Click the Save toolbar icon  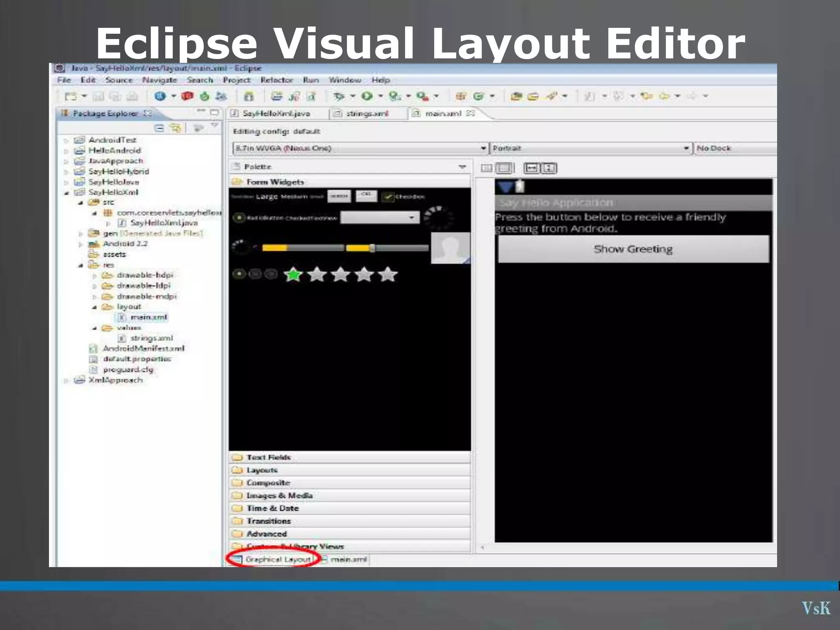[98, 96]
